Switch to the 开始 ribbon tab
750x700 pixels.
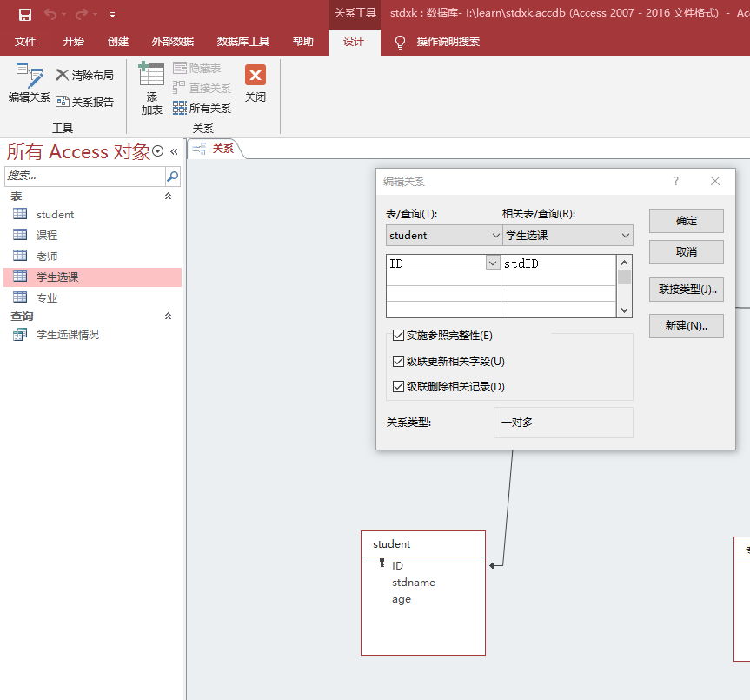click(73, 42)
